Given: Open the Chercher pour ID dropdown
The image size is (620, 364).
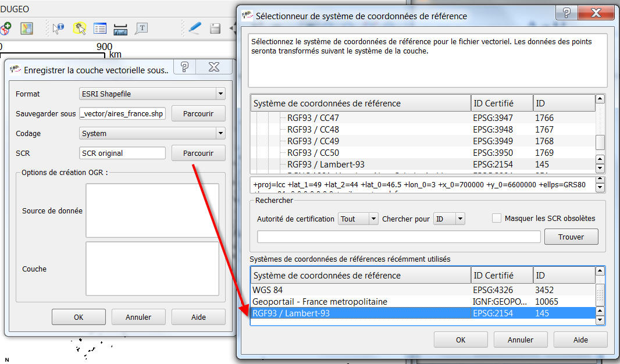Looking at the screenshot, I should click(449, 219).
